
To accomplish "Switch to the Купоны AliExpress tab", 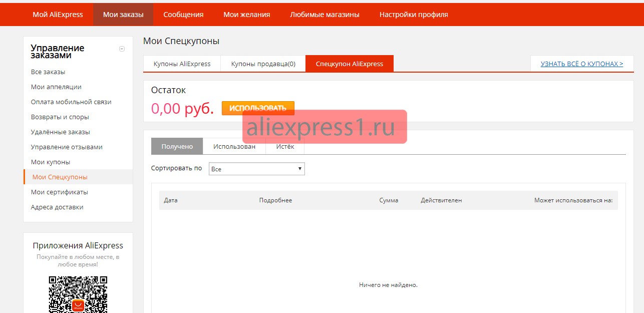I will pyautogui.click(x=182, y=64).
